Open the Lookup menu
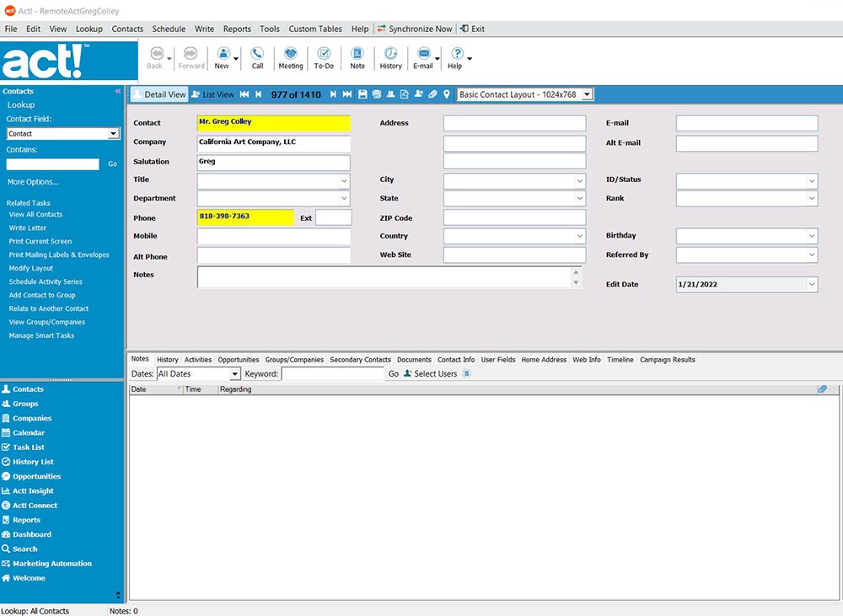This screenshot has width=843, height=616. point(89,29)
